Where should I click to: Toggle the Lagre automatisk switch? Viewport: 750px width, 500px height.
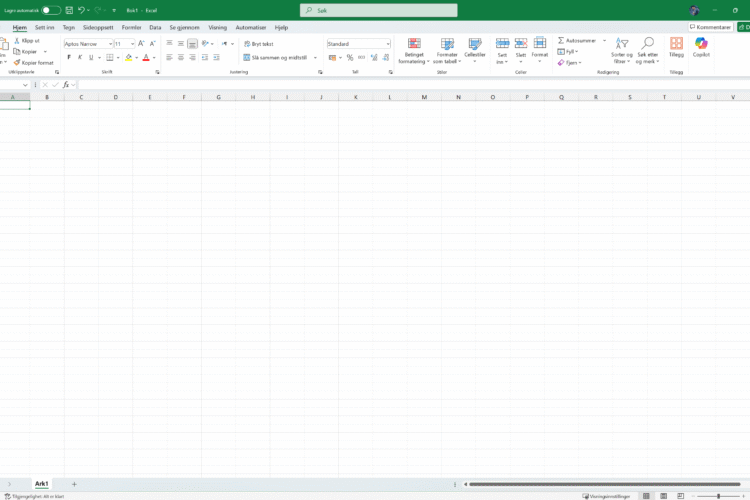[51, 10]
